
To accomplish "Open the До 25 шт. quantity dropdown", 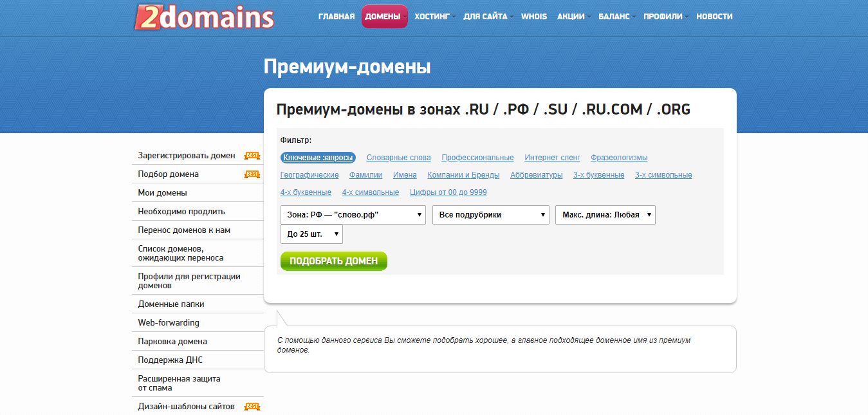I will tap(311, 234).
